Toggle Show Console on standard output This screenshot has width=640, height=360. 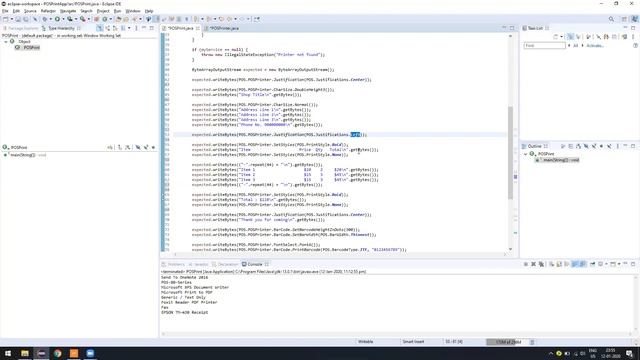[x=575, y=264]
